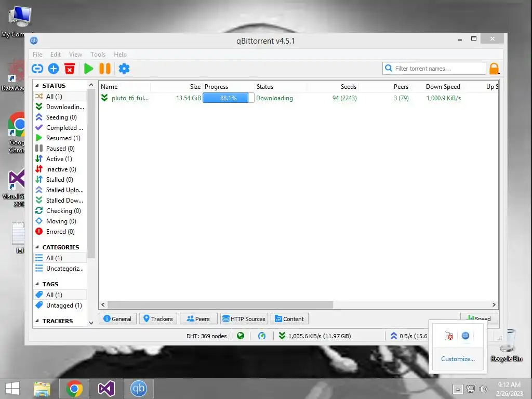
Task: Select the Completed status filter
Action: pyautogui.click(x=60, y=128)
